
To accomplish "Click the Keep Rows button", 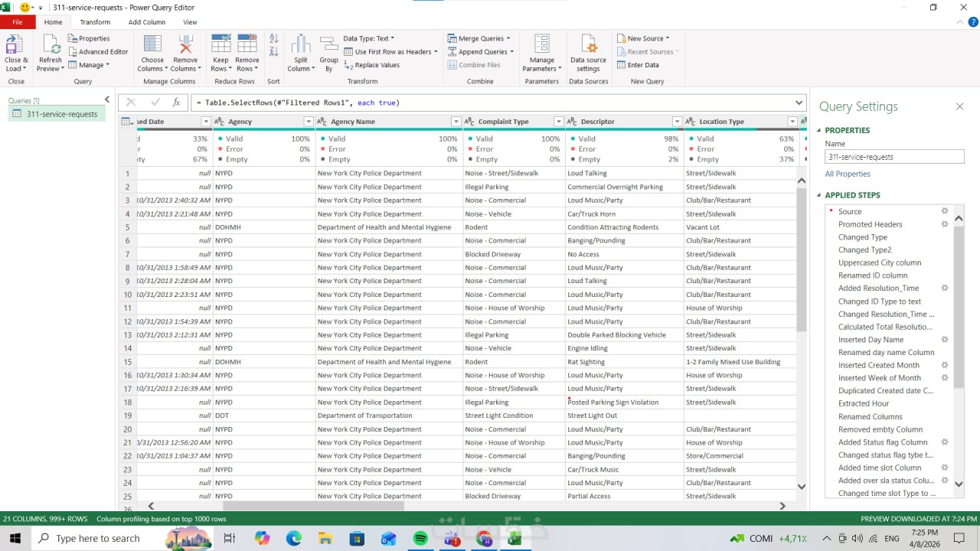I will click(220, 53).
